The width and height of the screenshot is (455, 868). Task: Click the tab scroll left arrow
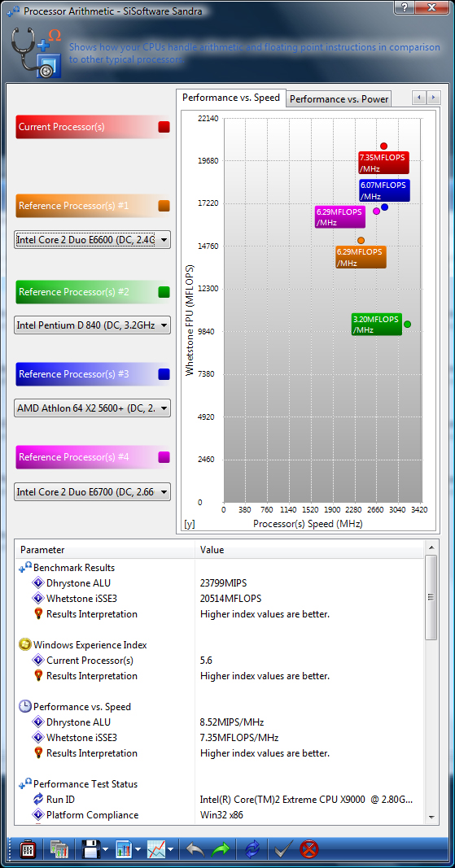[419, 98]
